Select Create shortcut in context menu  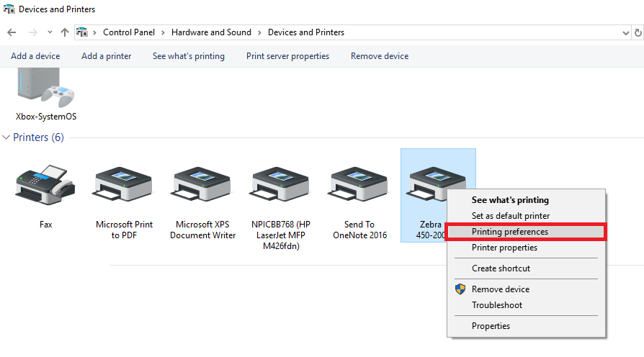(x=526, y=268)
